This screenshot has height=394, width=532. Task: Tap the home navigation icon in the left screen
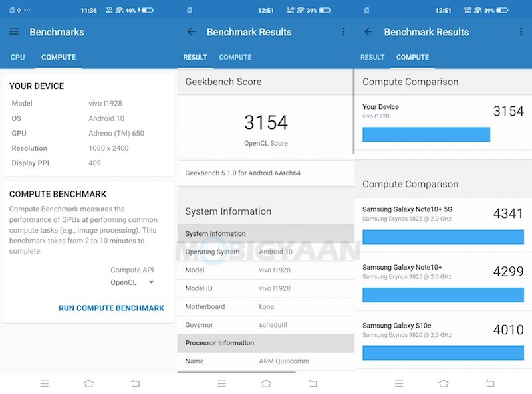coord(89,383)
